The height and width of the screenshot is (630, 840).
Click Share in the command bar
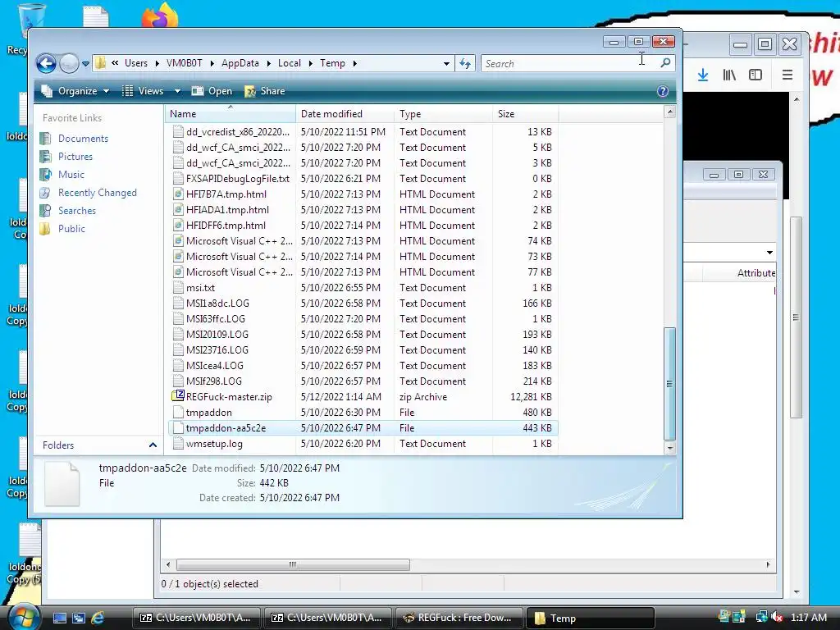coord(265,91)
